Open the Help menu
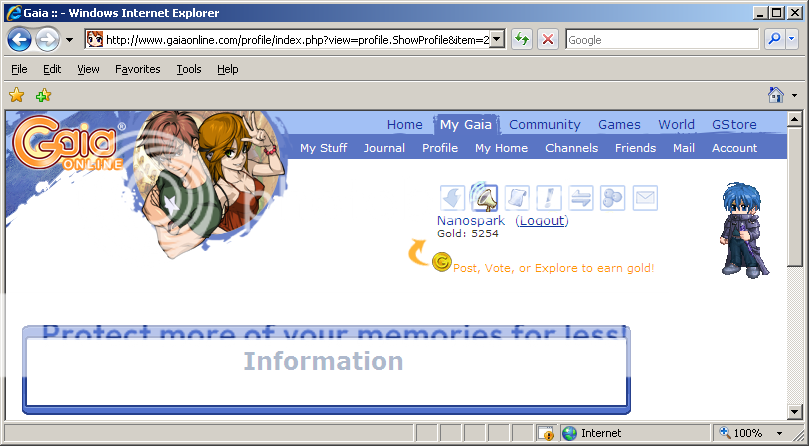 pos(228,69)
